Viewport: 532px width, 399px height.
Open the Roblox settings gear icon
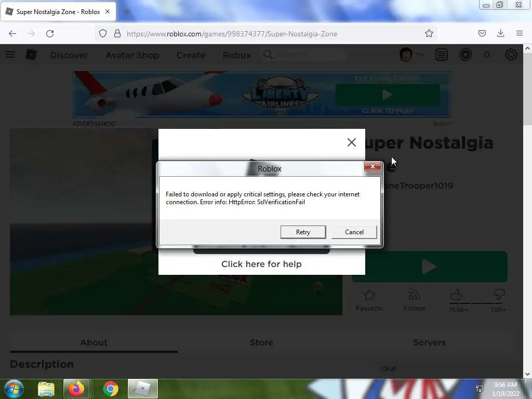click(x=511, y=55)
